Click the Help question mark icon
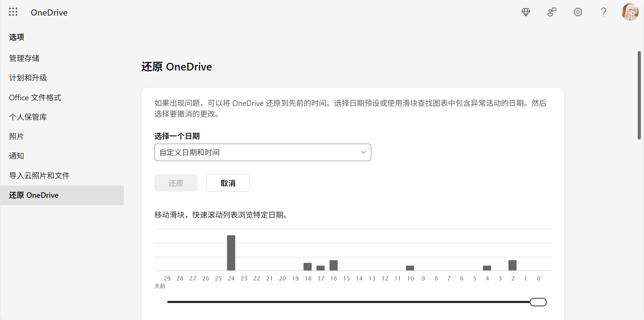 click(604, 12)
